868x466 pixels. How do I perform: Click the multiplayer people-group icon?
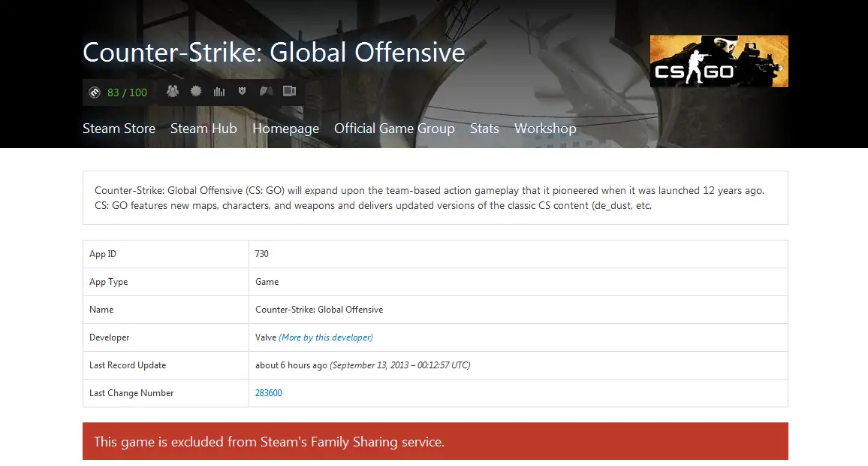173,91
